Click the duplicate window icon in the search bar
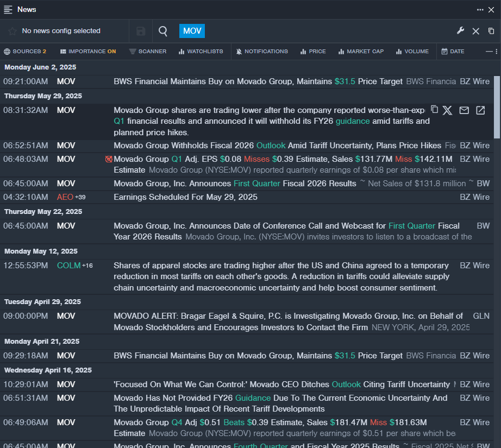This screenshot has width=501, height=448. click(x=491, y=31)
